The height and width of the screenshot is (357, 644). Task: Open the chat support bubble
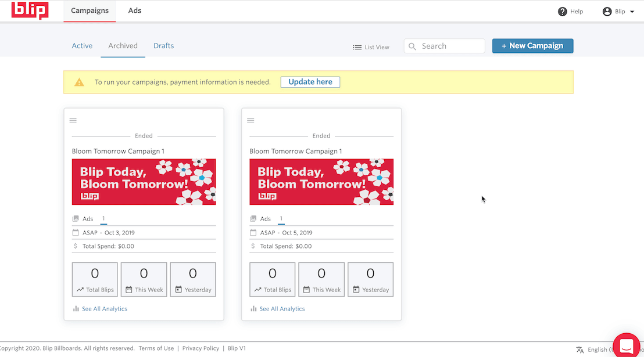point(627,345)
